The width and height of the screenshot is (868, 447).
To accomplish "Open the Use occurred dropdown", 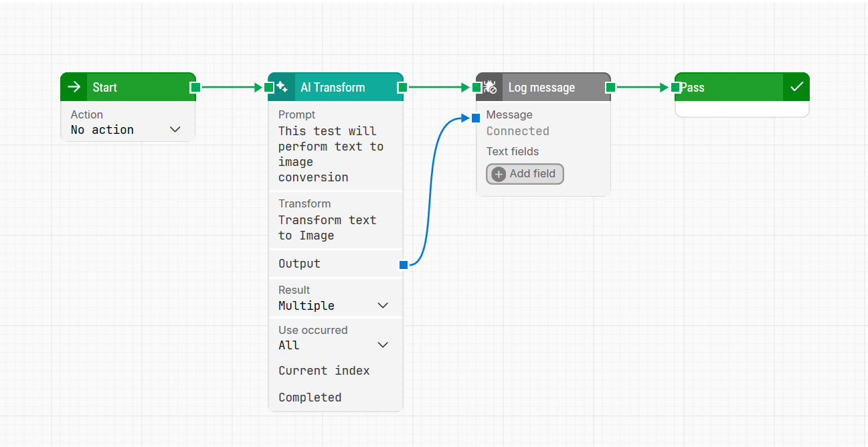I will 333,345.
